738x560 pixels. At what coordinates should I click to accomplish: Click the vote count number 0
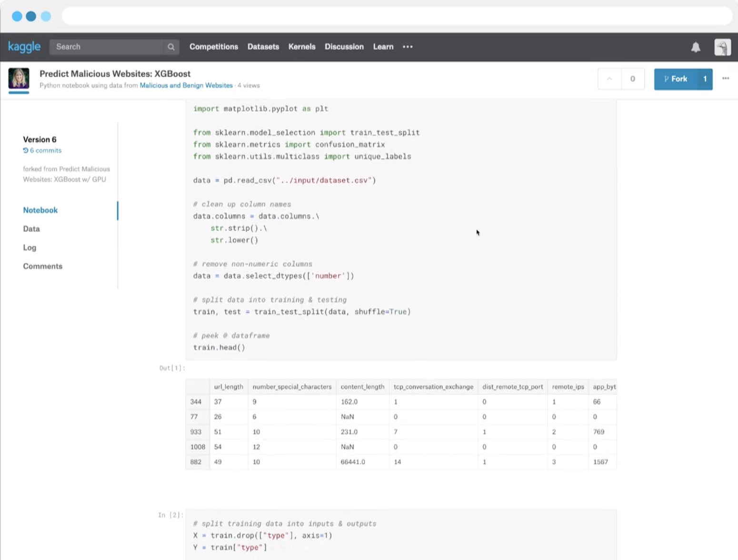coord(632,79)
